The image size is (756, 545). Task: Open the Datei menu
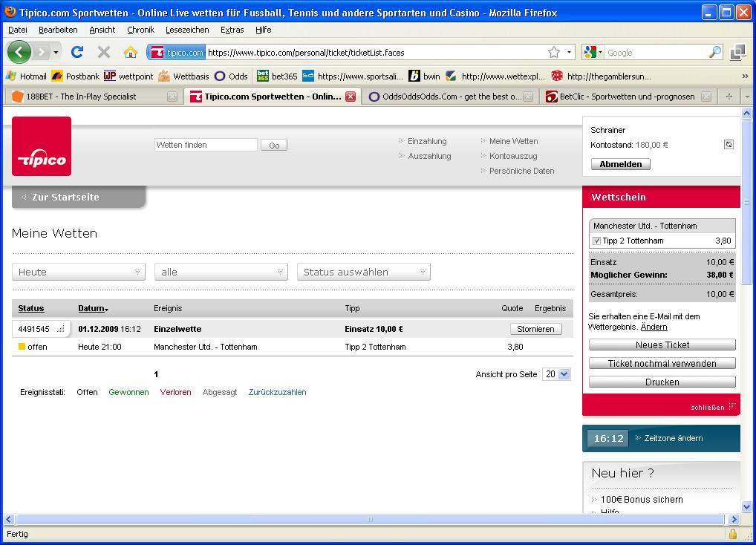(x=18, y=30)
